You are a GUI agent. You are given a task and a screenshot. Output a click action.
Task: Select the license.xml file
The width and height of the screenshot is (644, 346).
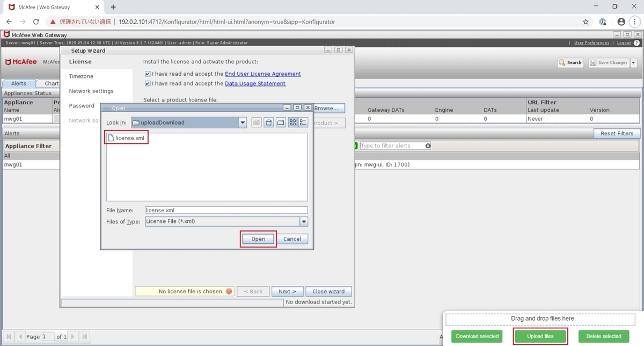[127, 138]
